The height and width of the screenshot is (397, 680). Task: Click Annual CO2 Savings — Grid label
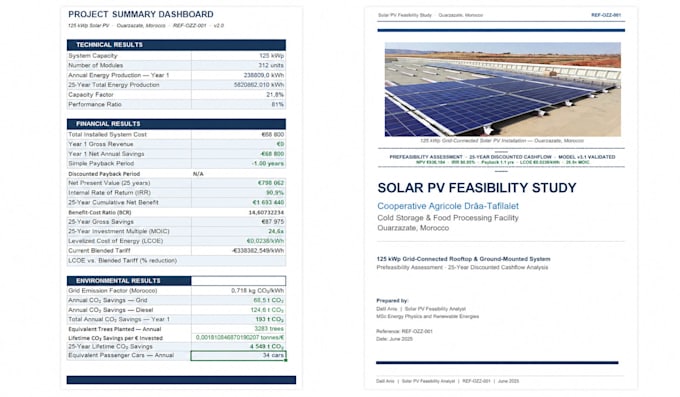[x=108, y=300]
